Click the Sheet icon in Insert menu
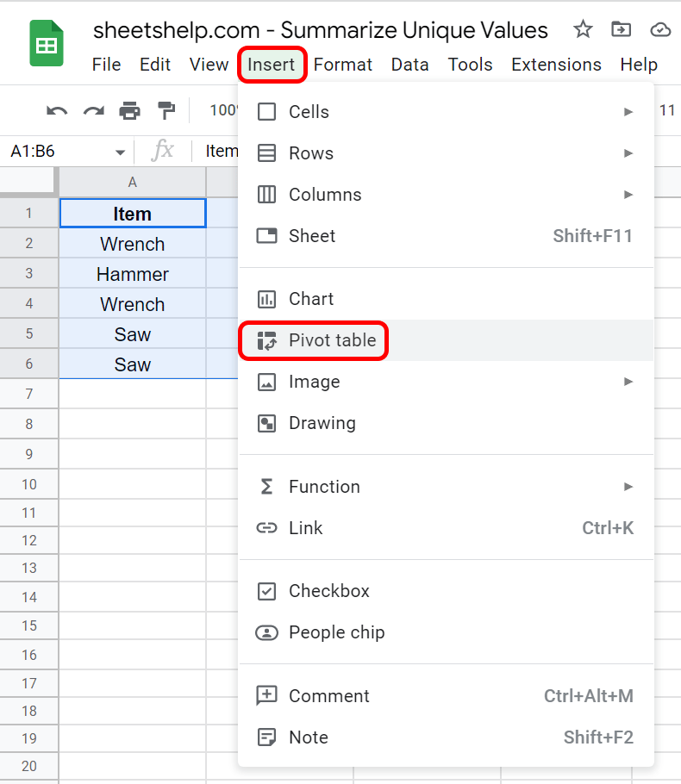Image resolution: width=681 pixels, height=784 pixels. (x=266, y=235)
